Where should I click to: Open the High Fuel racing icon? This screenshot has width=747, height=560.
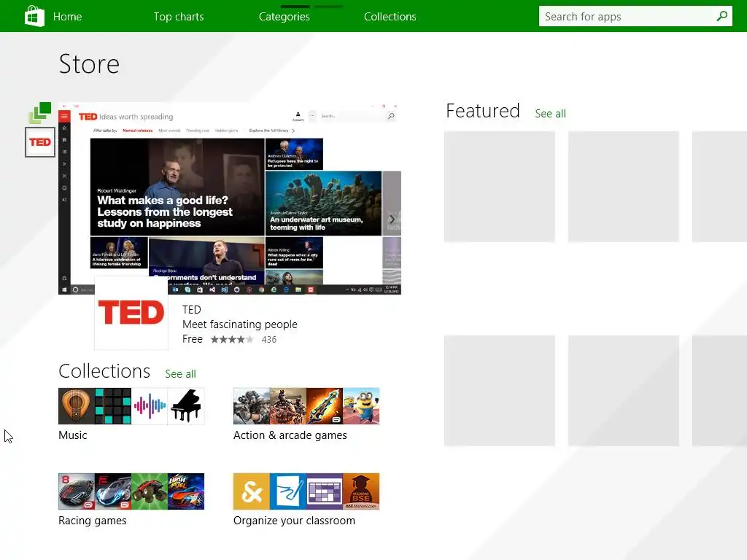tap(186, 491)
